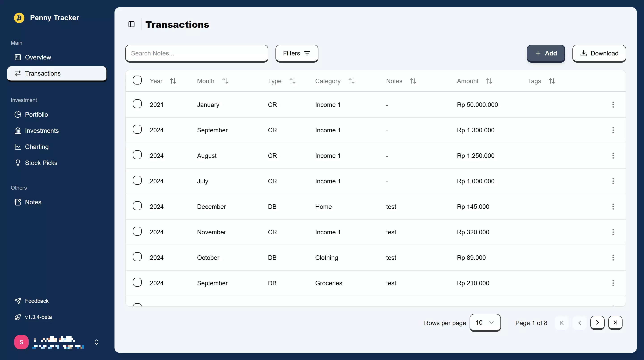Image resolution: width=644 pixels, height=360 pixels.
Task: Check the 2024 December Home row
Action: coord(137,206)
